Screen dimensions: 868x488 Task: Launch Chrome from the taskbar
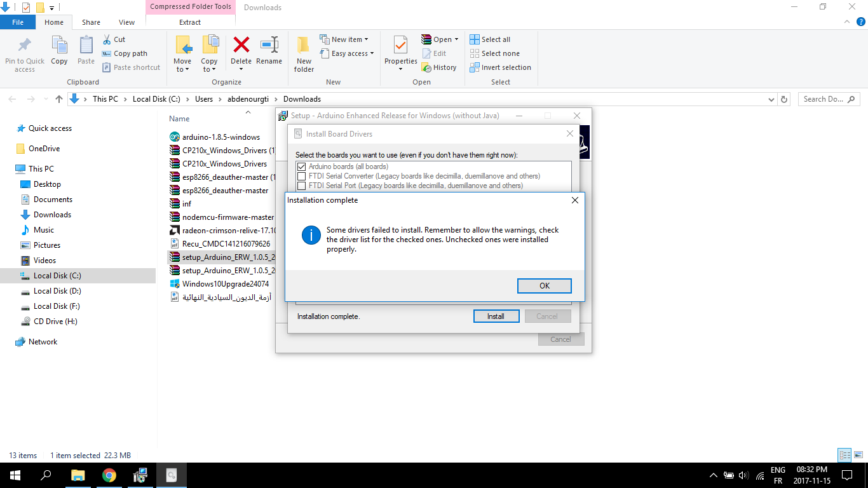pyautogui.click(x=109, y=475)
